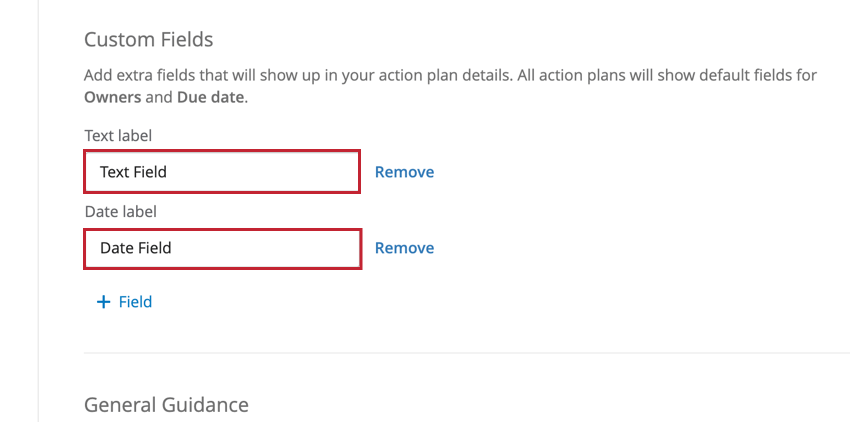850x422 pixels.
Task: Click the bold 'Owners' word
Action: [x=112, y=97]
